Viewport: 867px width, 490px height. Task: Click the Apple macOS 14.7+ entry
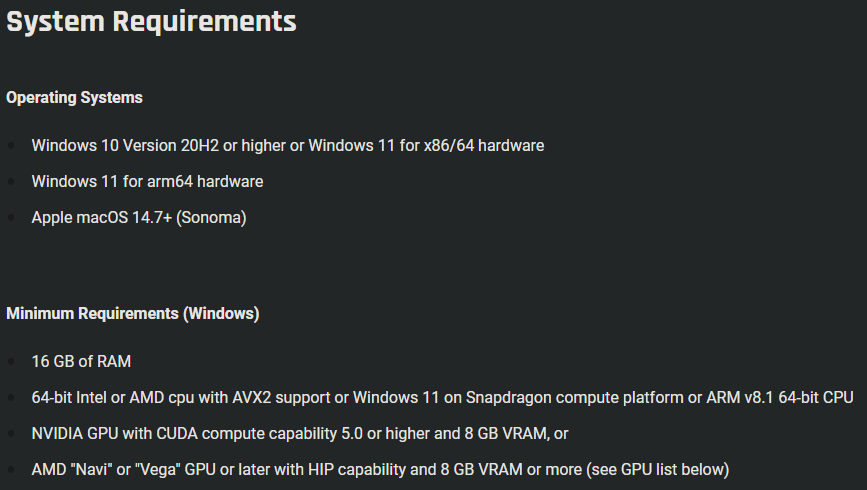(x=138, y=218)
